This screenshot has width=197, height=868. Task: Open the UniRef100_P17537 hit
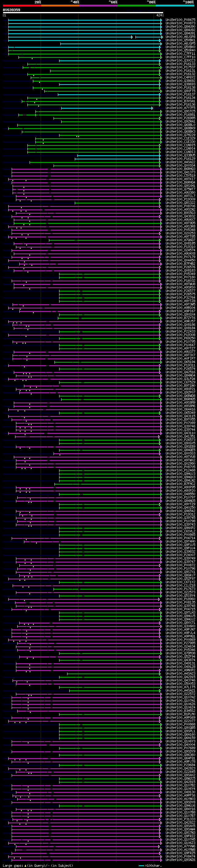[180, 67]
